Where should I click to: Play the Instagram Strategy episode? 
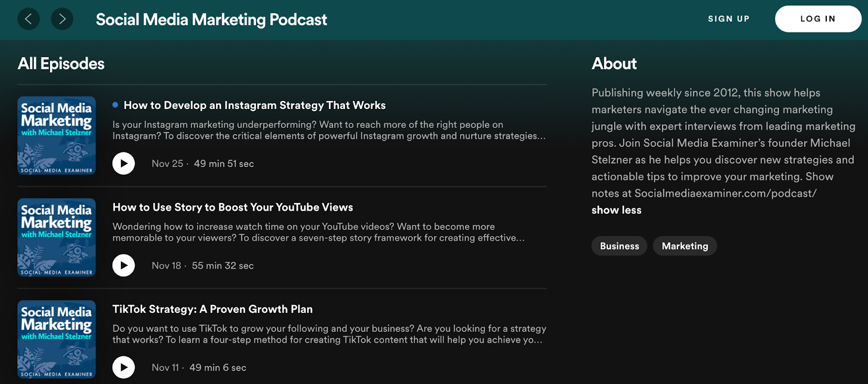(x=124, y=163)
